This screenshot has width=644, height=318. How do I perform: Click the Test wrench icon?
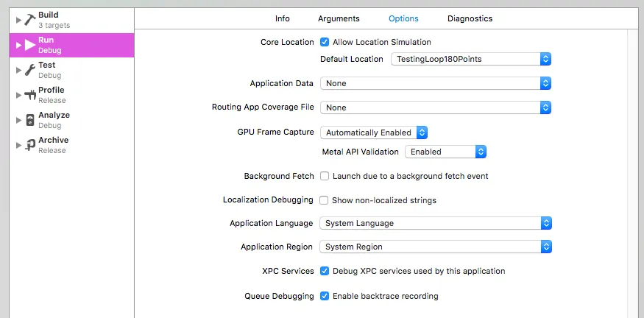30,70
